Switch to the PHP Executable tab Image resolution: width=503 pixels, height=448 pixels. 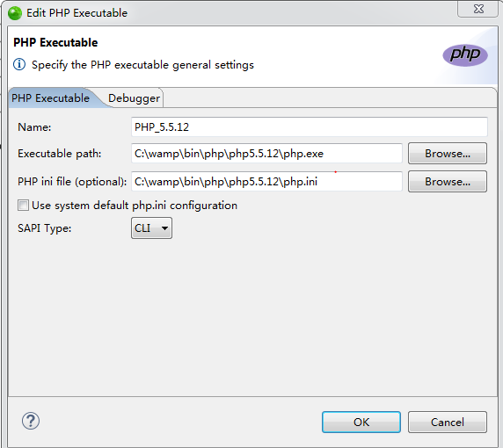click(50, 98)
